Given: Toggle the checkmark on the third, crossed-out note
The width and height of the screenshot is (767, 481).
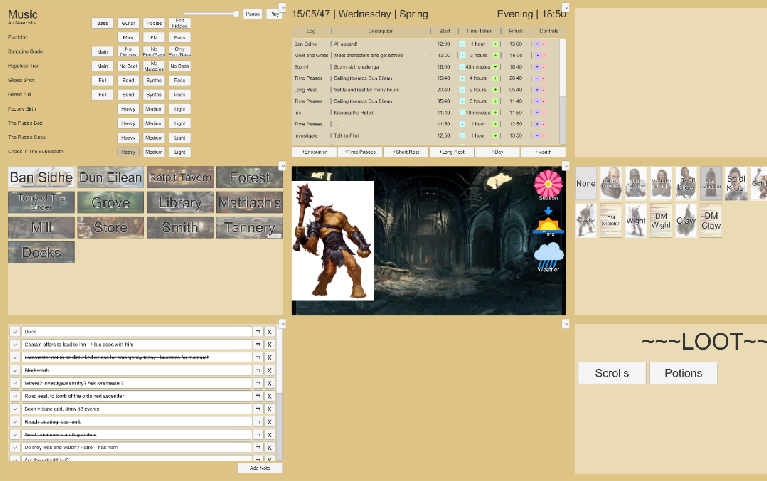Looking at the screenshot, I should pos(15,357).
